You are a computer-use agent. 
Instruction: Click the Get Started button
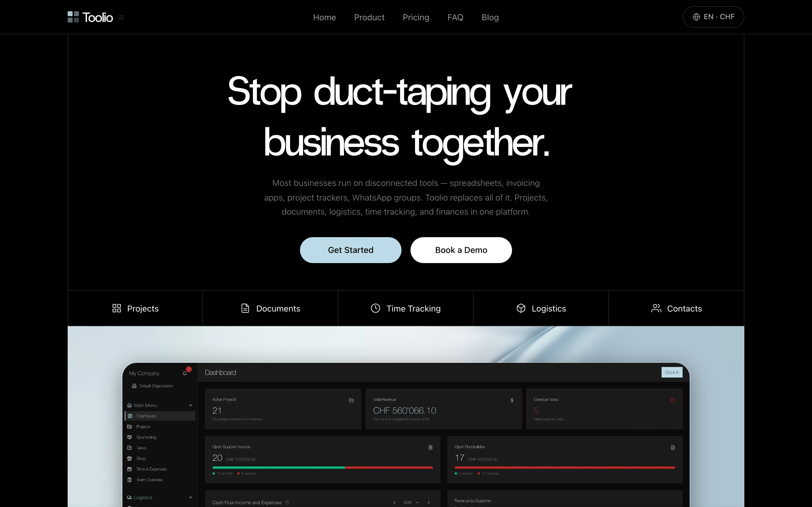point(350,250)
